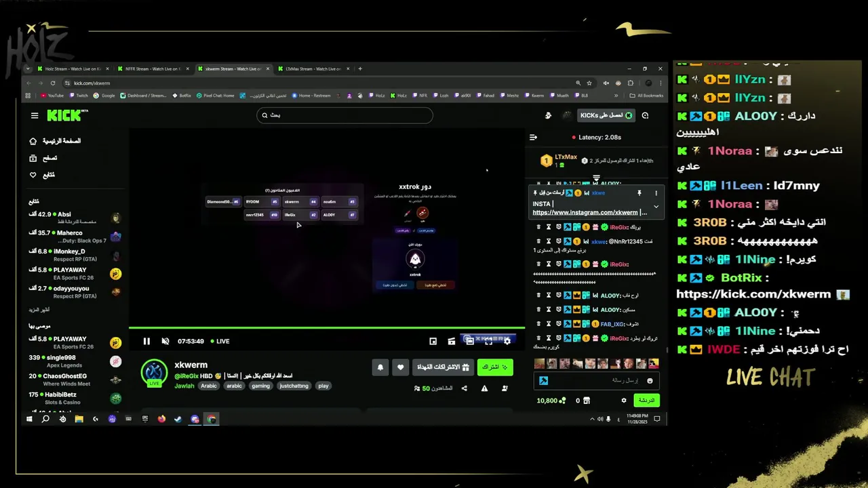Share the stream via share icon
The image size is (868, 488).
click(465, 388)
